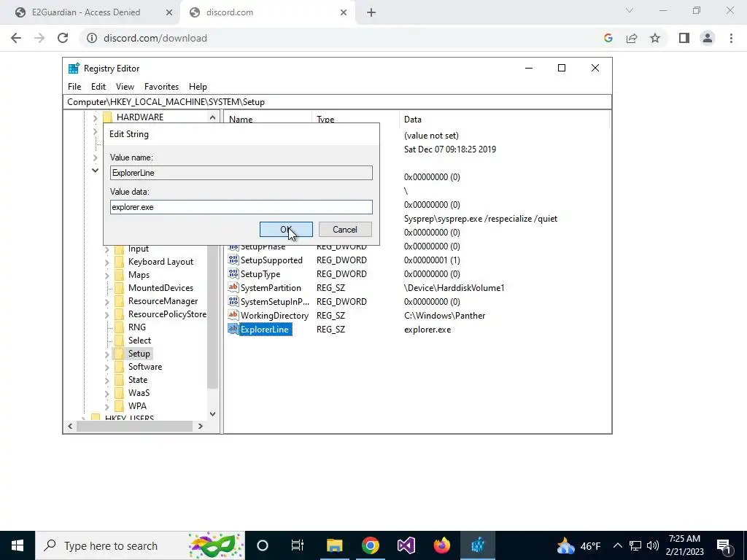Expand the Software key

click(107, 367)
